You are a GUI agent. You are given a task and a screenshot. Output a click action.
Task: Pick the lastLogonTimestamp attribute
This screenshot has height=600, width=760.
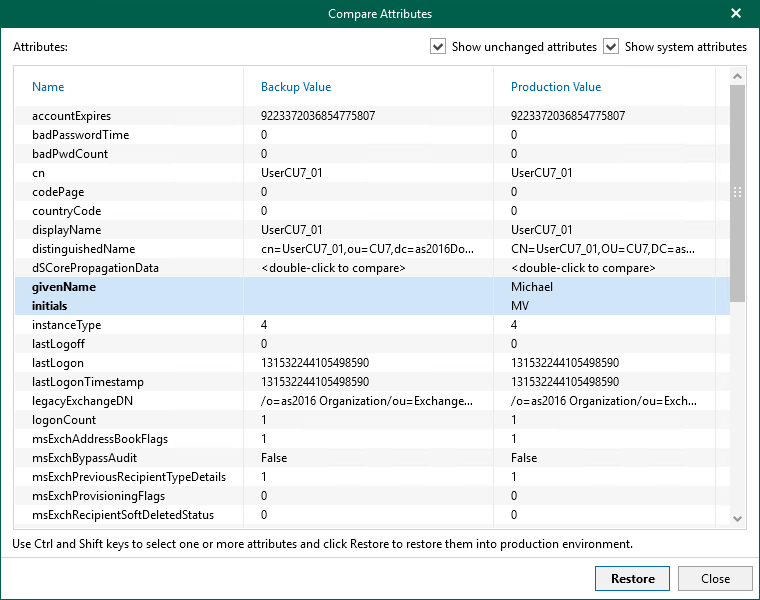[x=88, y=382]
